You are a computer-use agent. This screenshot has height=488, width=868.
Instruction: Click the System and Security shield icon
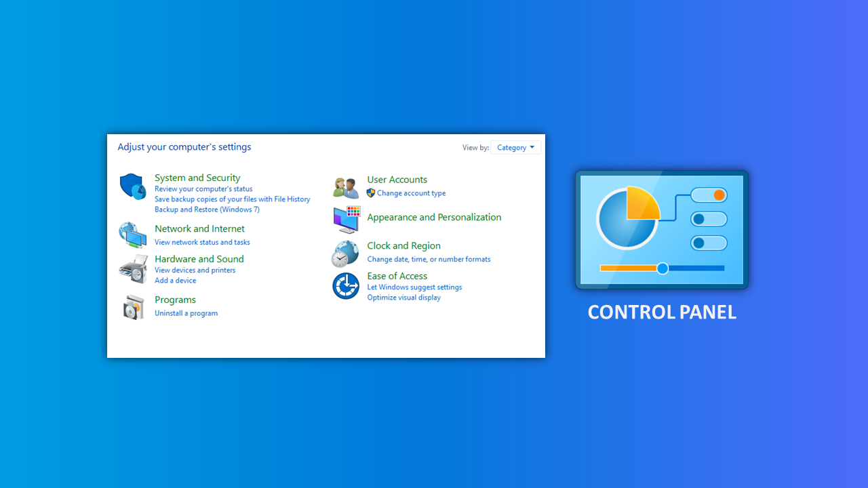133,186
